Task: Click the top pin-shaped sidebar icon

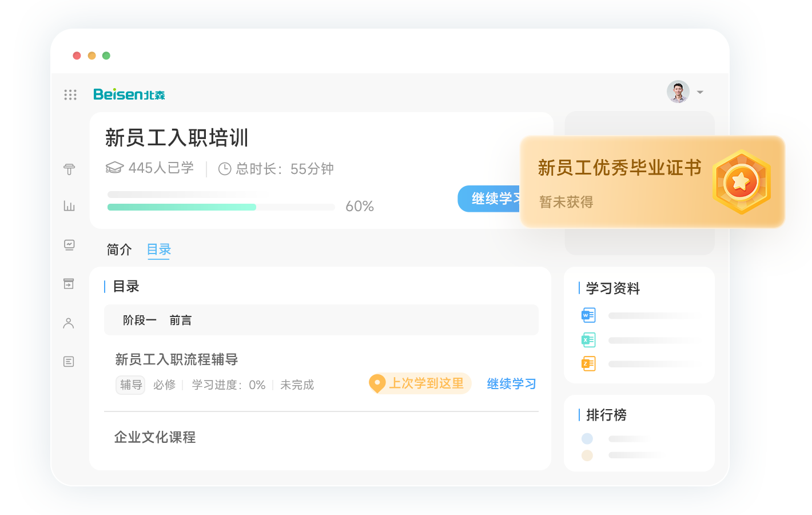Action: (69, 169)
